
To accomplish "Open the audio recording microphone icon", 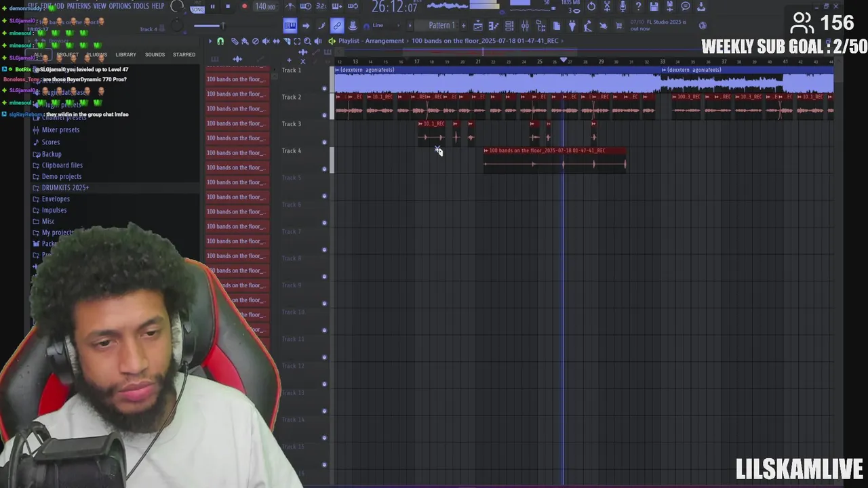I will point(623,6).
